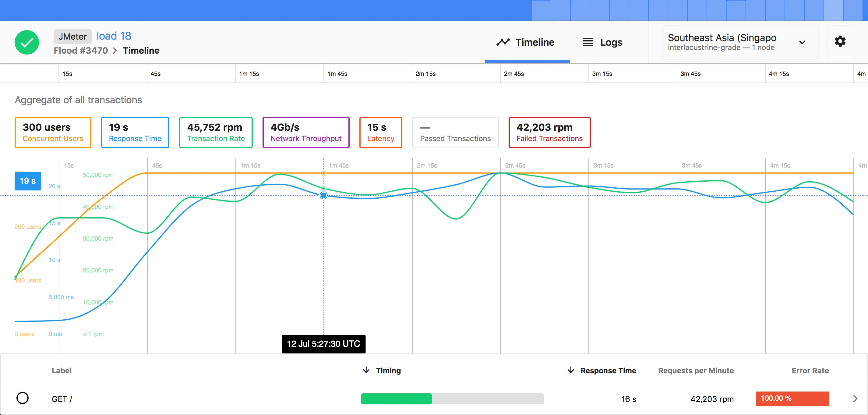Click the Response Time sort arrow icon
This screenshot has width=868, height=415.
click(570, 370)
